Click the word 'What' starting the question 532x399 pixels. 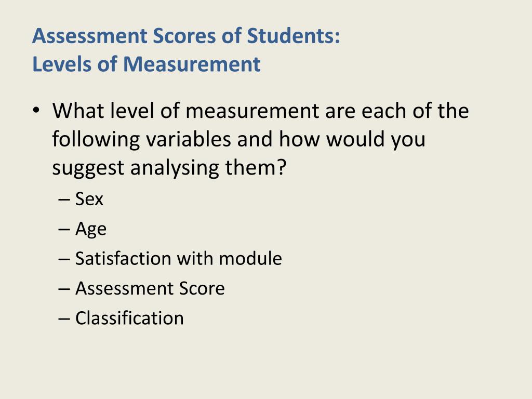pos(78,111)
